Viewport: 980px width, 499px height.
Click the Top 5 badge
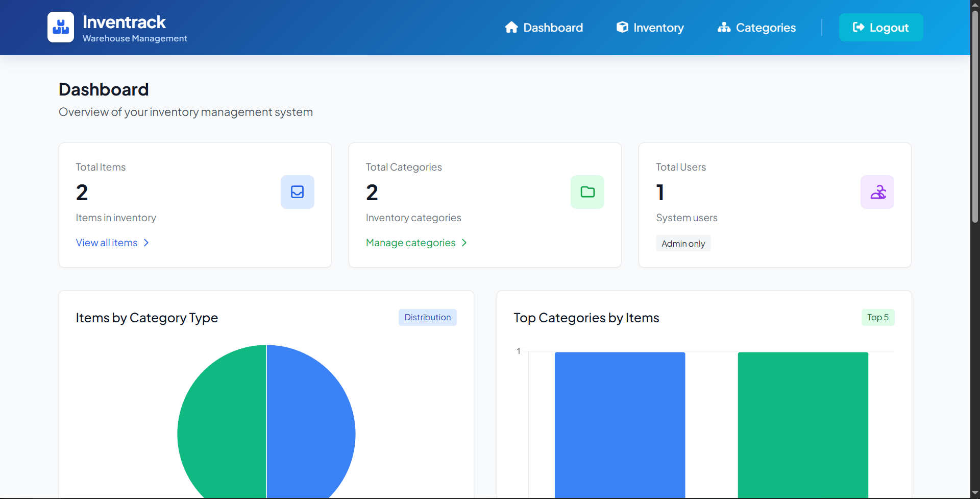point(878,317)
